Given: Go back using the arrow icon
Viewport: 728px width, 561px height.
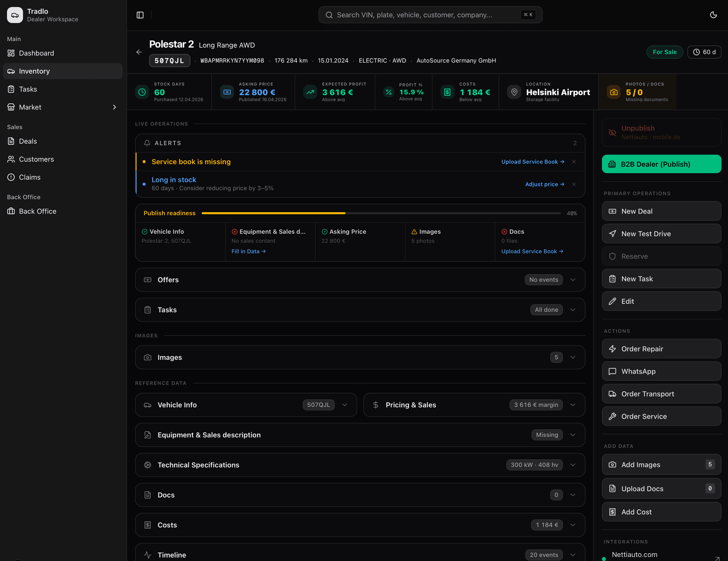Looking at the screenshot, I should coord(139,52).
